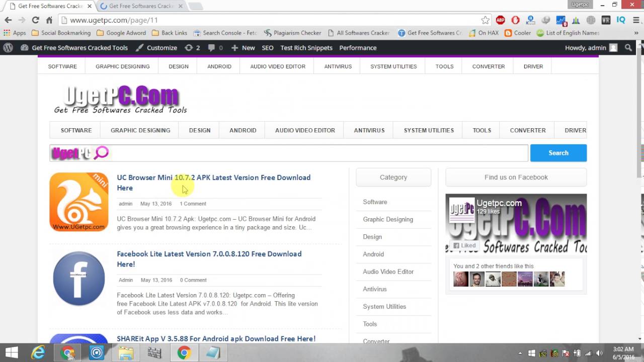This screenshot has height=362, width=644.
Task: Open GRAPHIC DESIGNING in the top navigation
Action: 123,66
